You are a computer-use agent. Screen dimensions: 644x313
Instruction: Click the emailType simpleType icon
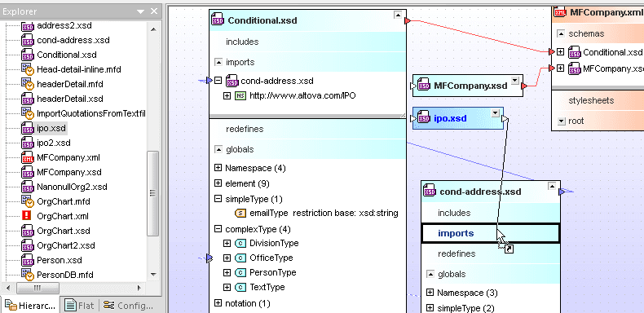[x=240, y=214]
